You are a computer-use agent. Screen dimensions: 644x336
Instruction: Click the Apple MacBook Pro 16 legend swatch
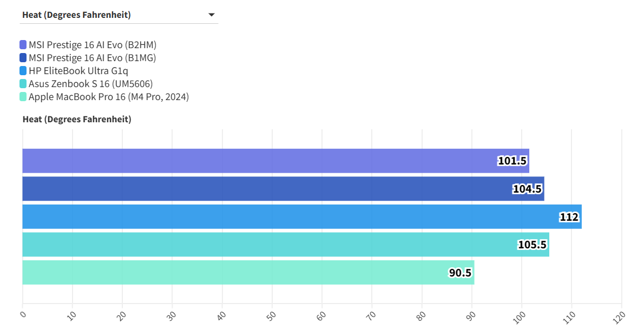(23, 97)
